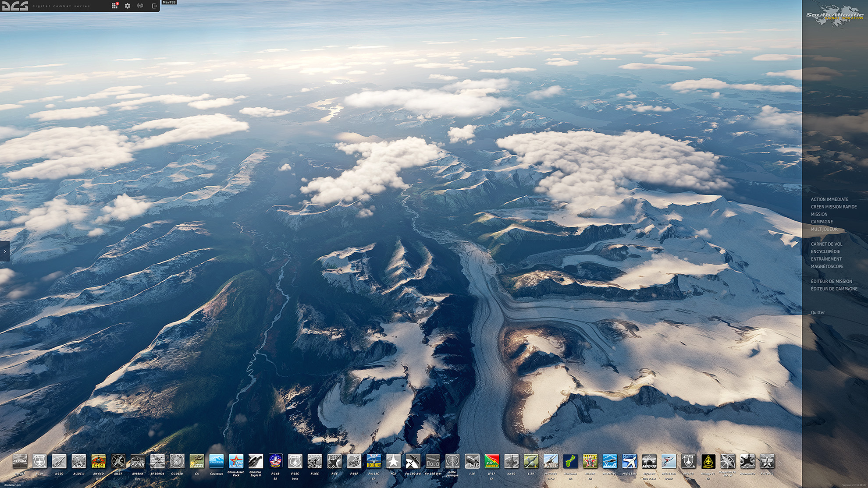The width and height of the screenshot is (868, 488).
Task: Click the broadcast signal icon
Action: point(140,6)
